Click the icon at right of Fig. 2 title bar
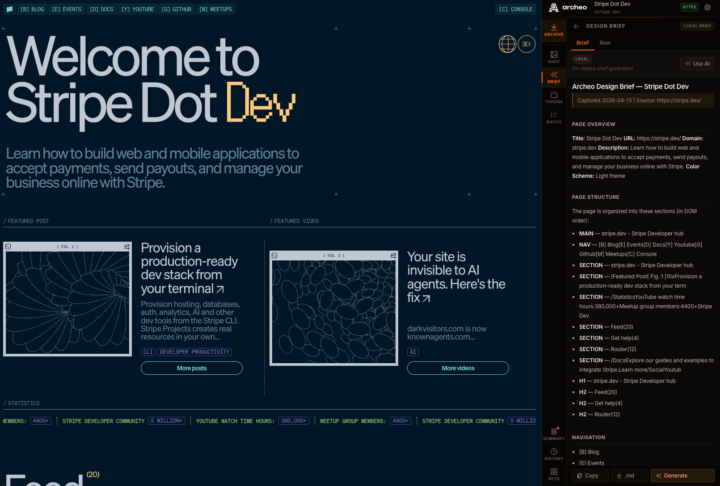Screen dimensions: 720x486 pyautogui.click(x=393, y=255)
